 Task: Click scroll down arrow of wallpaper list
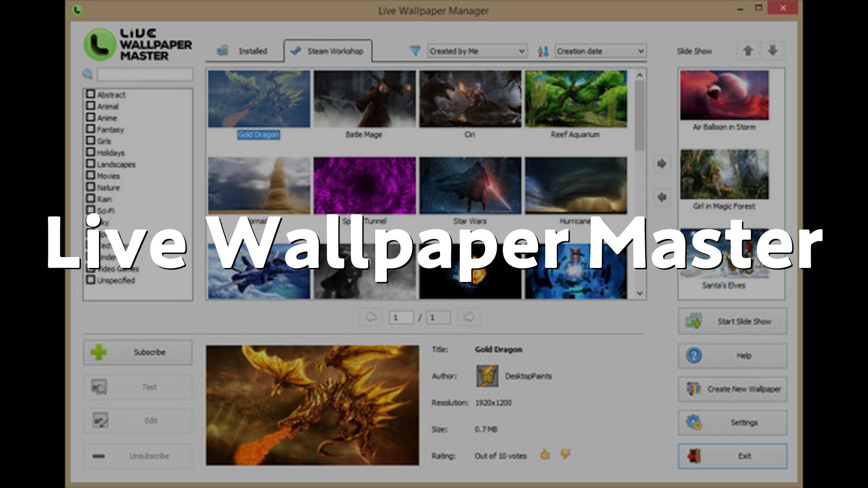(639, 293)
